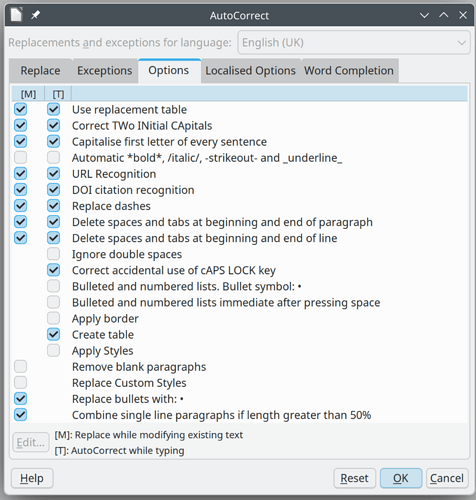Click the minimize chevron in the title bar

[424, 15]
